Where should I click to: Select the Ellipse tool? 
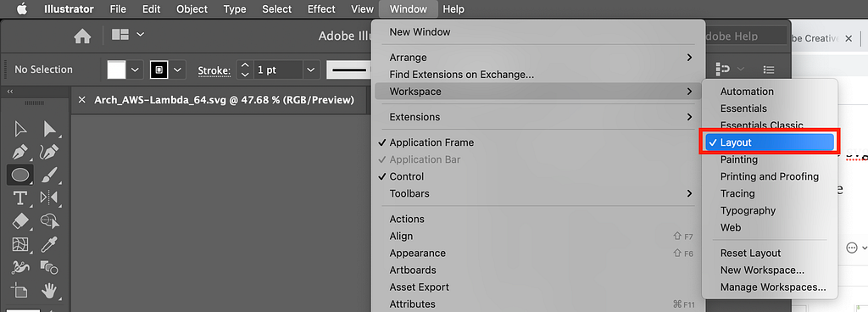point(20,175)
